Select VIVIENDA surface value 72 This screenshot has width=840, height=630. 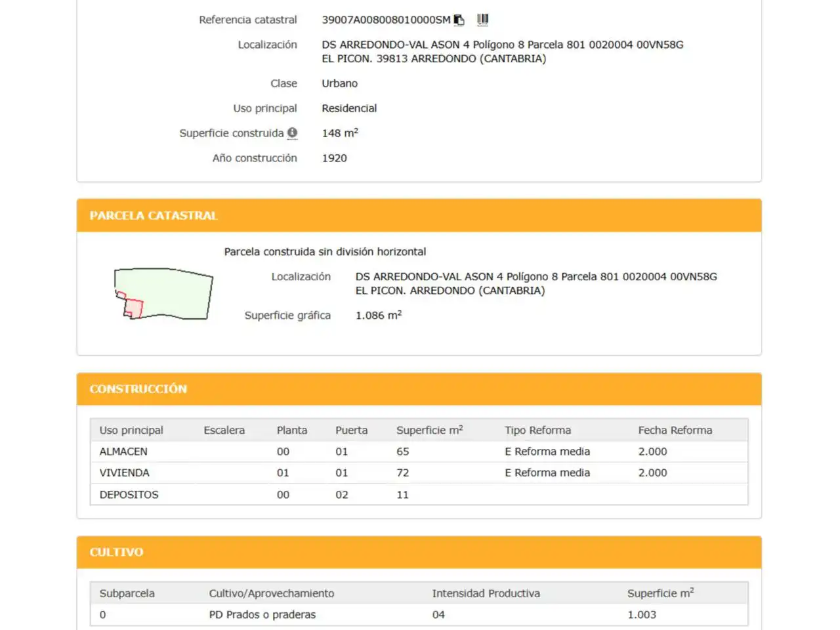click(x=402, y=472)
